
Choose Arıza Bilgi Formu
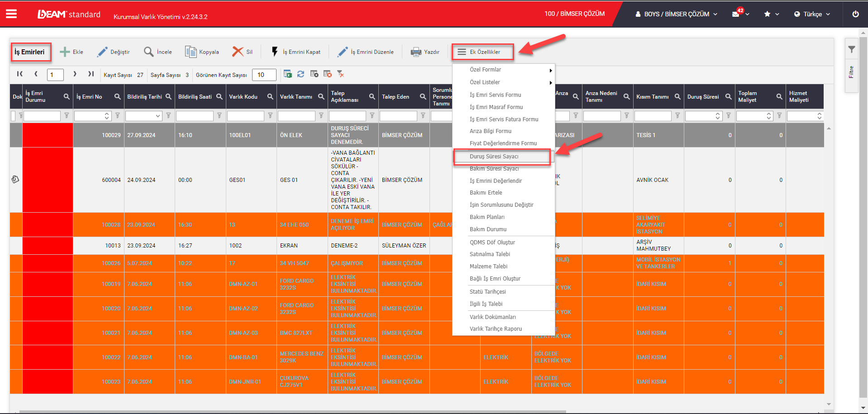[x=490, y=131]
